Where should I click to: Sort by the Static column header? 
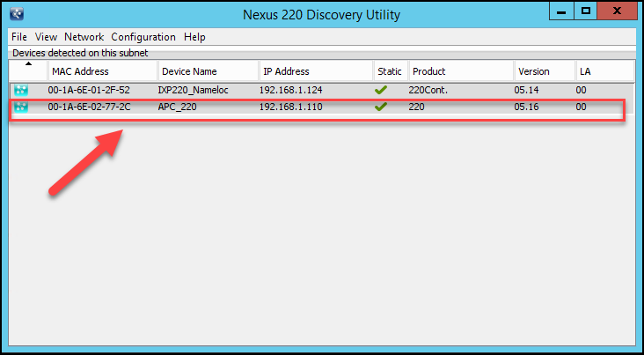click(391, 71)
